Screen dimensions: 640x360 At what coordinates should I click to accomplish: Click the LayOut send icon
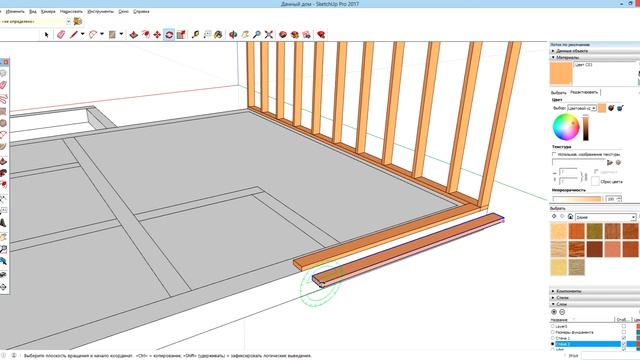[x=306, y=35]
